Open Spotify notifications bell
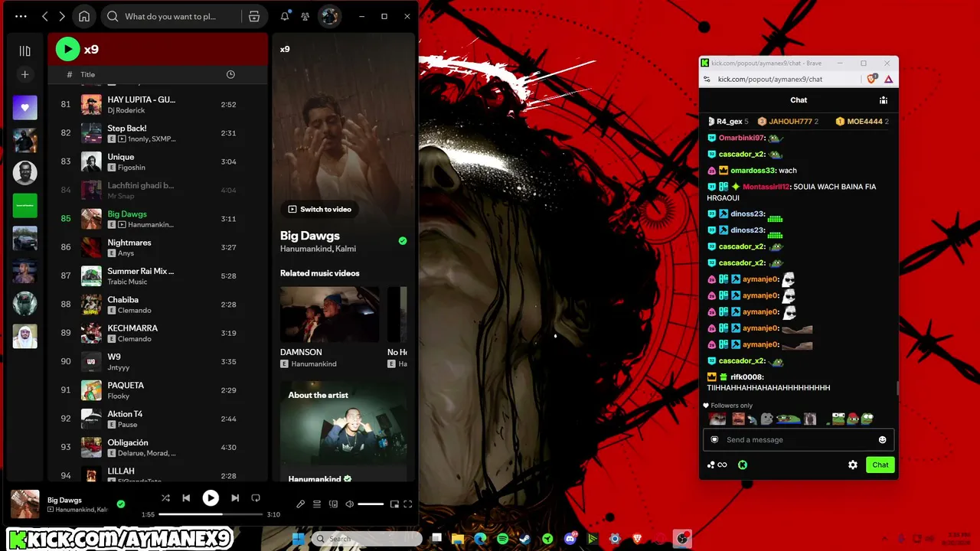This screenshot has height=551, width=980. (x=285, y=16)
